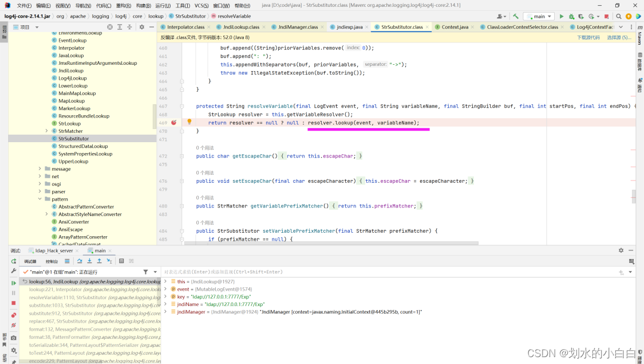This screenshot has width=644, height=364.
Task: Stop debugging with the debug panel's red square
Action: [x=14, y=303]
